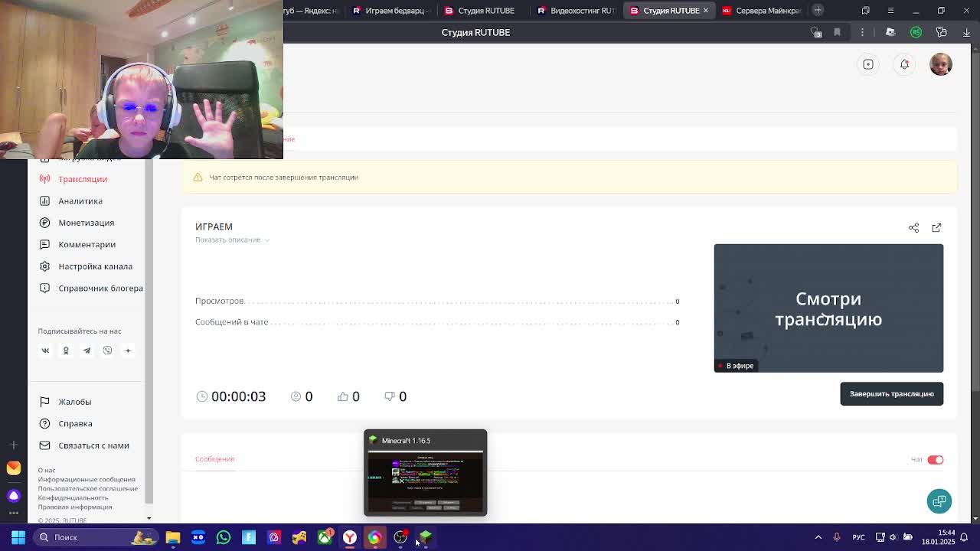Image resolution: width=980 pixels, height=551 pixels.
Task: Switch to Видеохостинг RUTUBE browser tab
Action: 577,10
